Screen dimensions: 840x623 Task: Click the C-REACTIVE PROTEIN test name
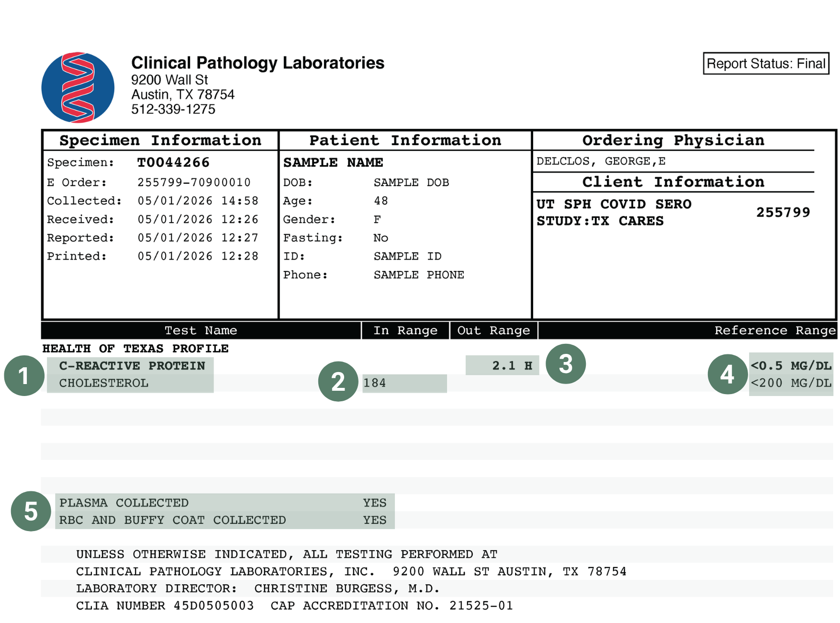pyautogui.click(x=132, y=366)
